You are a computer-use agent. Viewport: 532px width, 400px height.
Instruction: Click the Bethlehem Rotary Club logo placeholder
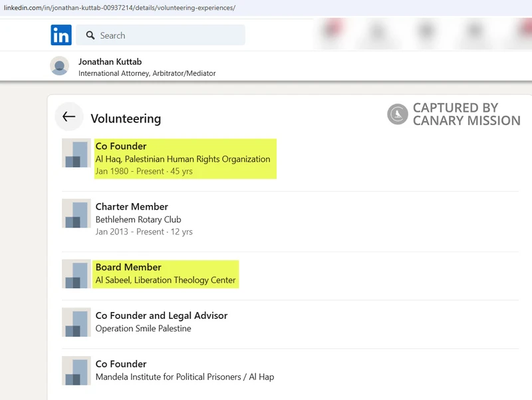coord(76,213)
